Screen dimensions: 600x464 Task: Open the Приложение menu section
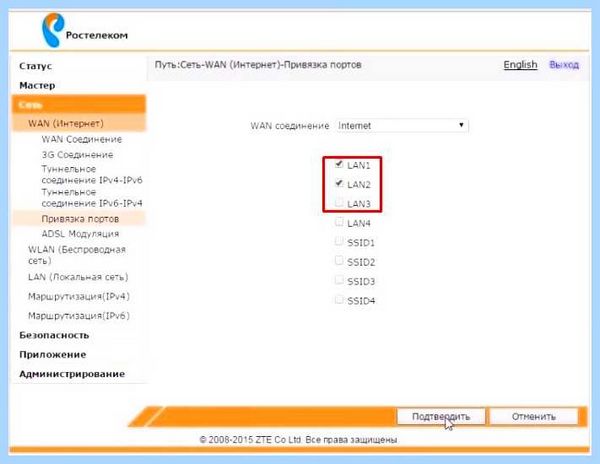pos(53,355)
